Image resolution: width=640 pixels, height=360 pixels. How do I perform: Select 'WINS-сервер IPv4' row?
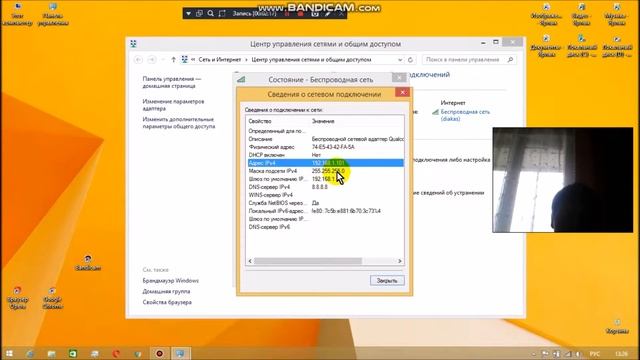325,195
